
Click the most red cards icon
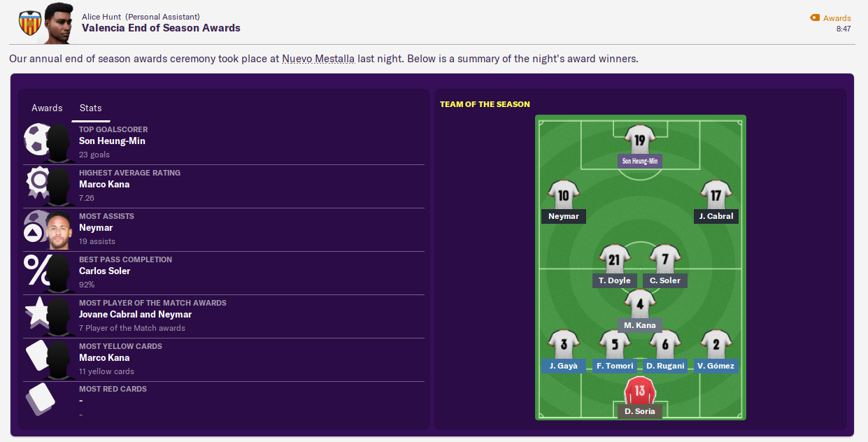coord(38,399)
